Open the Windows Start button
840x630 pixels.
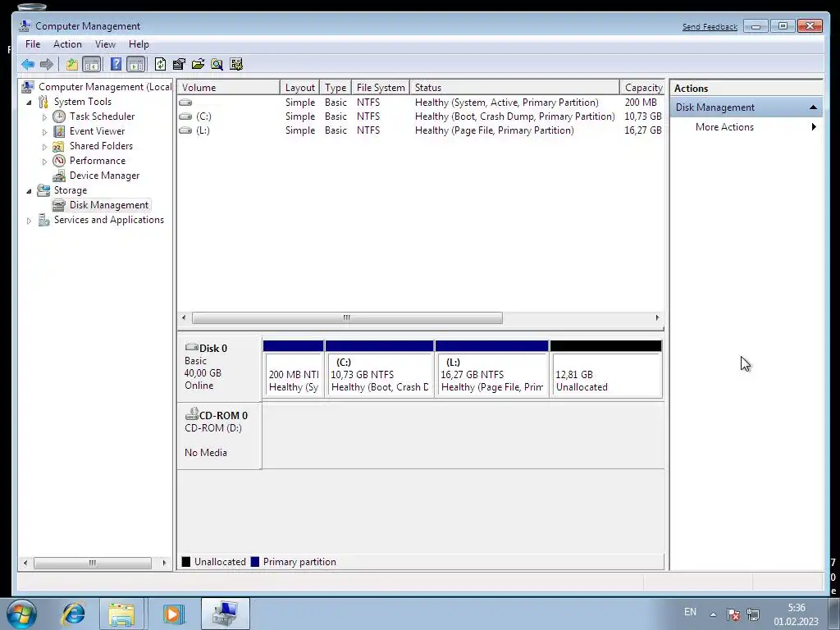click(21, 614)
